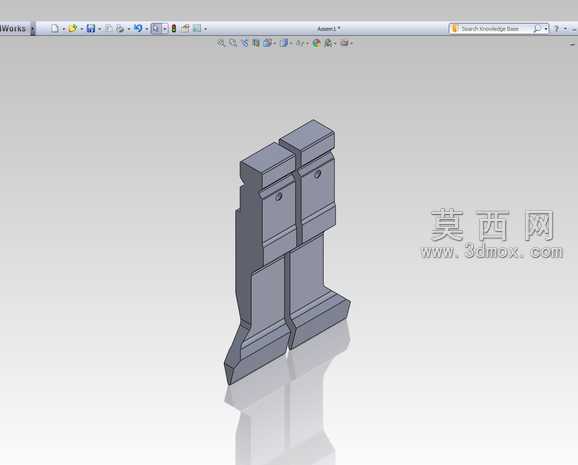
Task: Click the Undo icon
Action: coord(138,28)
